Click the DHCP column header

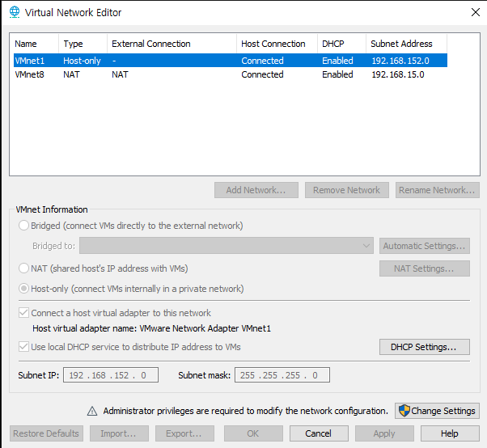pyautogui.click(x=341, y=44)
